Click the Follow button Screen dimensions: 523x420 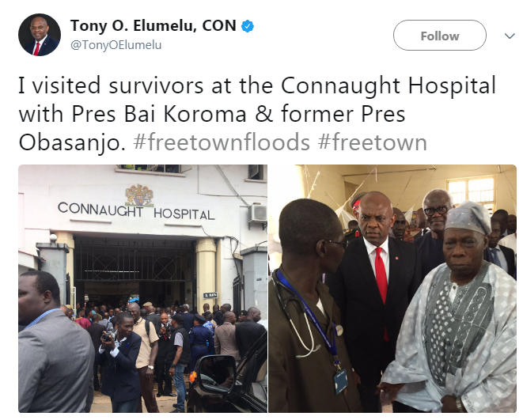pos(439,36)
